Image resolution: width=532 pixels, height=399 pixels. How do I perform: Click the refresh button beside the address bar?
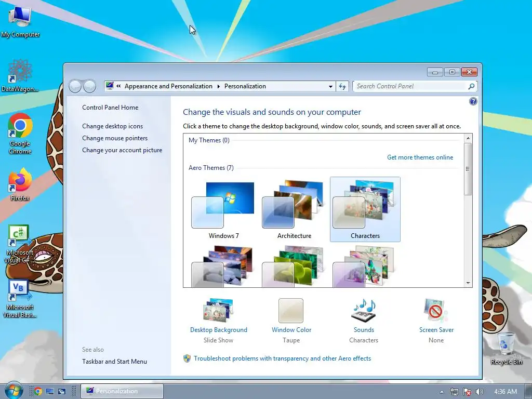(x=342, y=86)
